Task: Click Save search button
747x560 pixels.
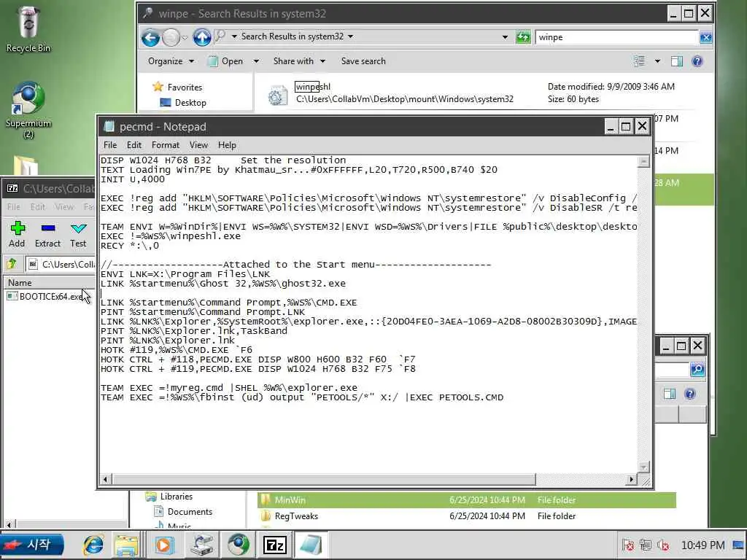Action: pos(363,61)
